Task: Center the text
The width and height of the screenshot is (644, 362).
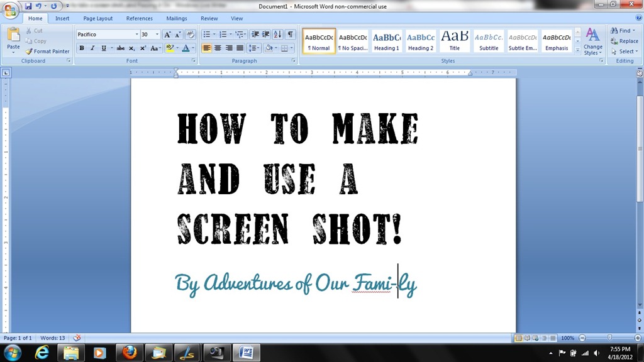Action: 218,48
